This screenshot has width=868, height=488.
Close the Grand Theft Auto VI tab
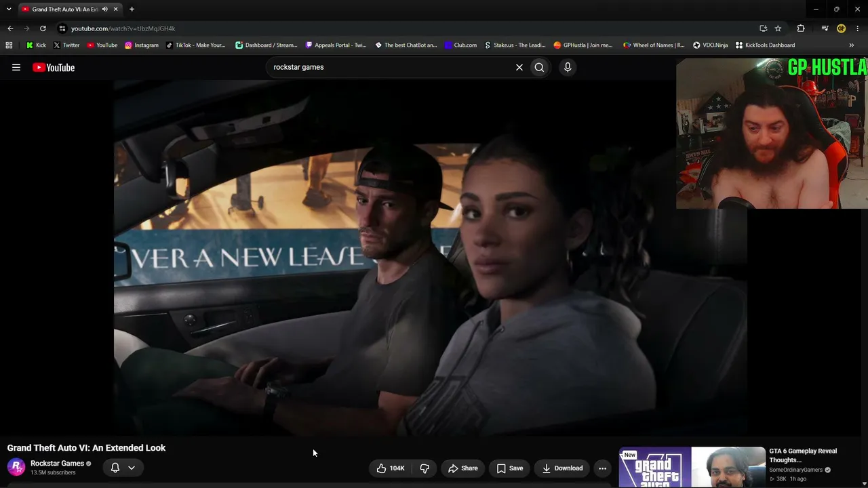pos(116,9)
